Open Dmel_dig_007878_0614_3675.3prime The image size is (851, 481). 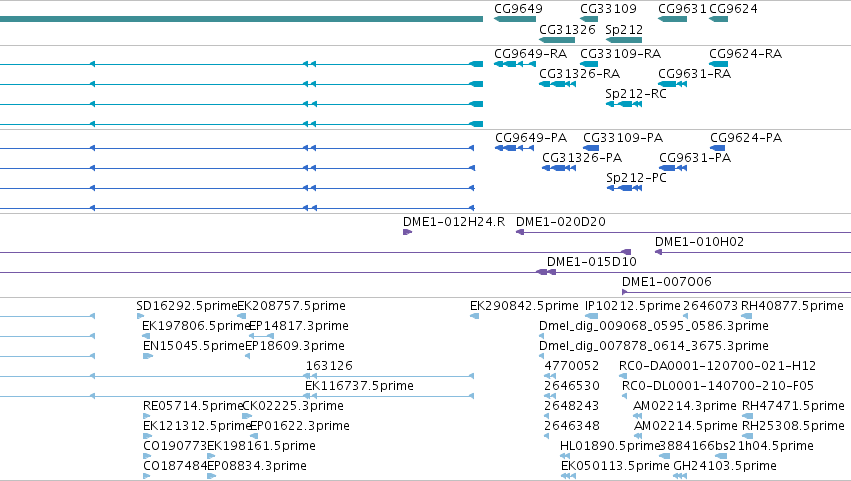click(653, 346)
